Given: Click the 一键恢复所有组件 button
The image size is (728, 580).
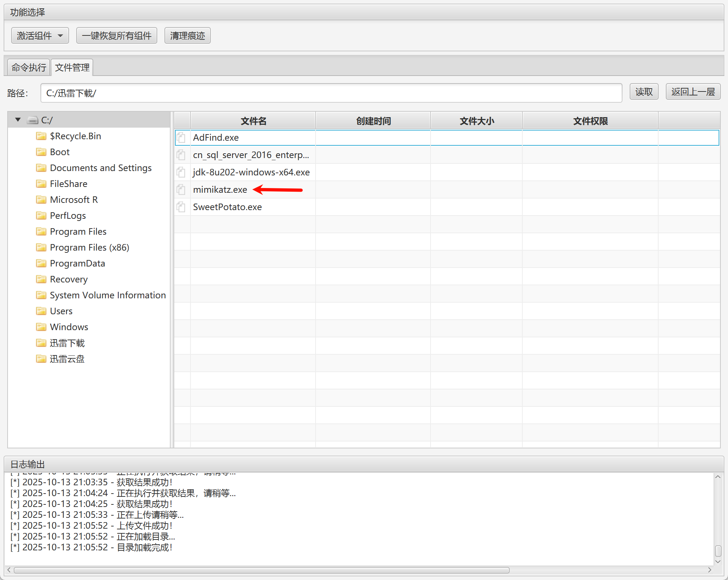Looking at the screenshot, I should pyautogui.click(x=116, y=35).
